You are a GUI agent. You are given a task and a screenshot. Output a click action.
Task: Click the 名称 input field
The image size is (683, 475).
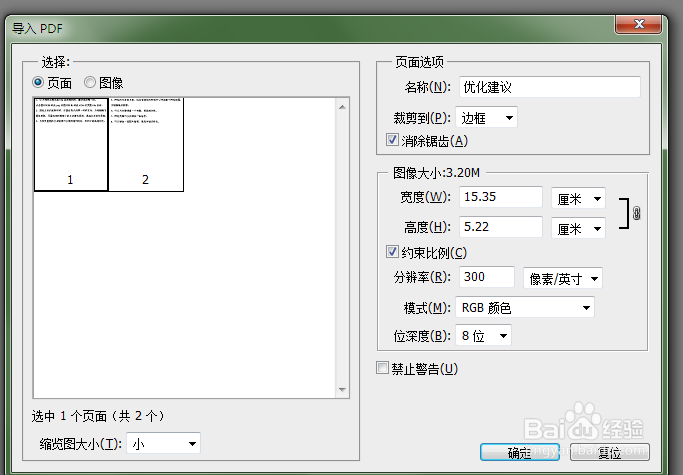pyautogui.click(x=550, y=87)
